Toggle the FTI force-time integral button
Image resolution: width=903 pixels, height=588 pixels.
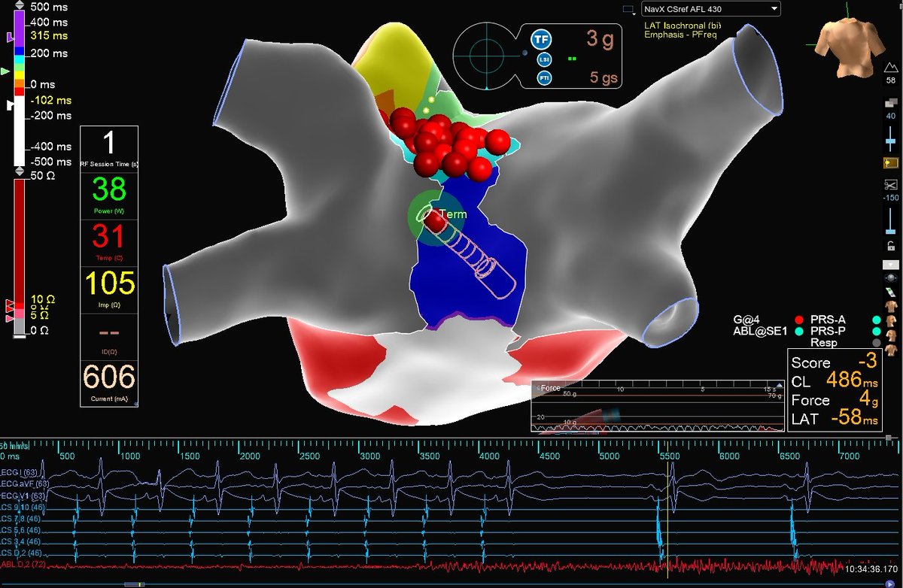click(543, 77)
